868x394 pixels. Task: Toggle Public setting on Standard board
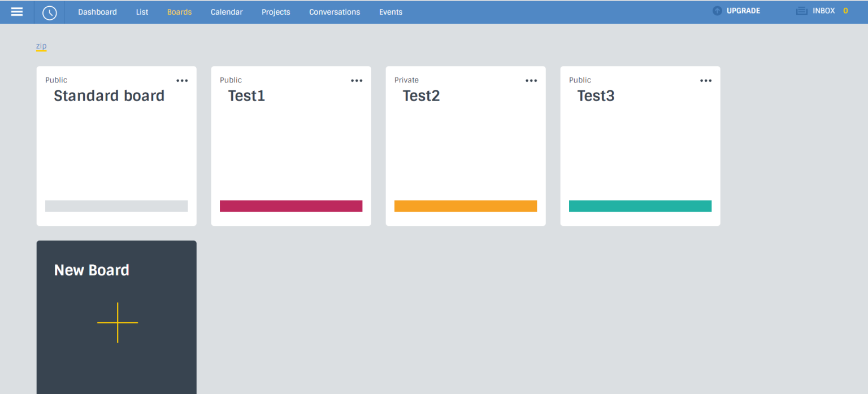(x=56, y=80)
